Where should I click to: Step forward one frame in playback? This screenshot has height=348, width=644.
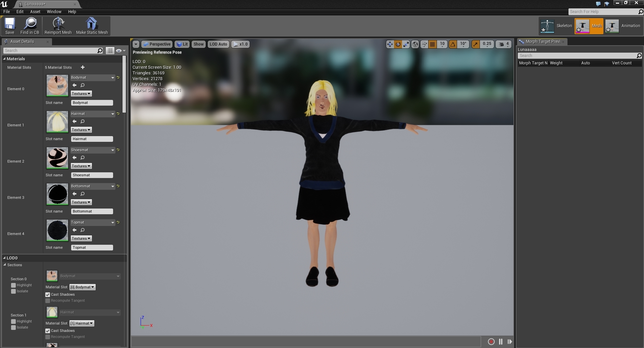pos(510,342)
